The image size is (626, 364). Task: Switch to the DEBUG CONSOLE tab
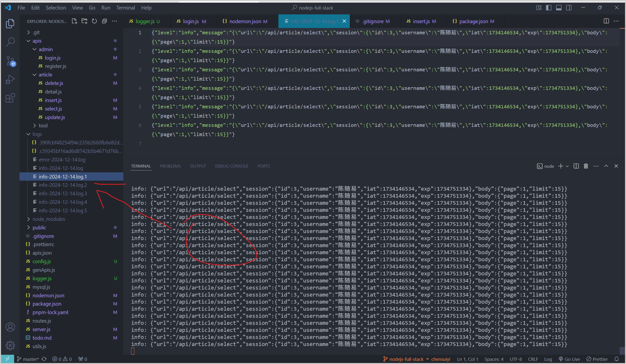click(232, 166)
